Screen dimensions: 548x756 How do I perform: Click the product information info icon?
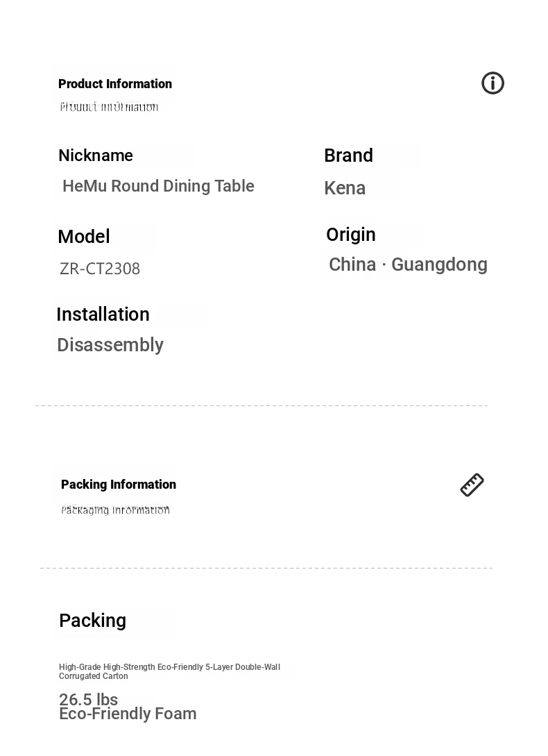coord(493,83)
